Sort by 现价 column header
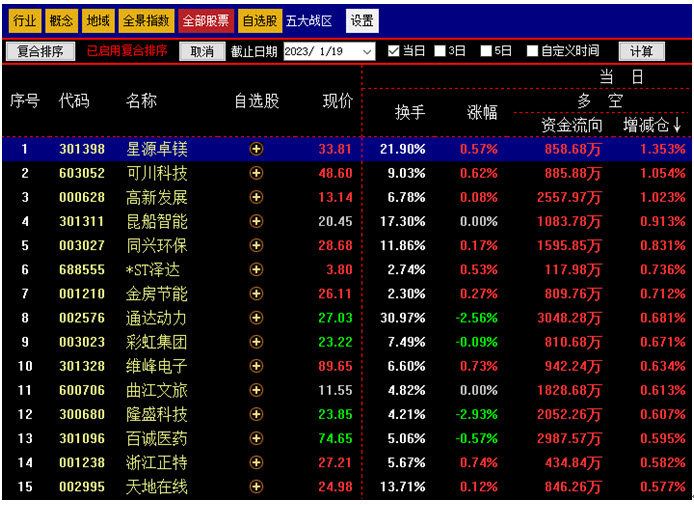Image resolution: width=694 pixels, height=505 pixels. click(x=338, y=101)
